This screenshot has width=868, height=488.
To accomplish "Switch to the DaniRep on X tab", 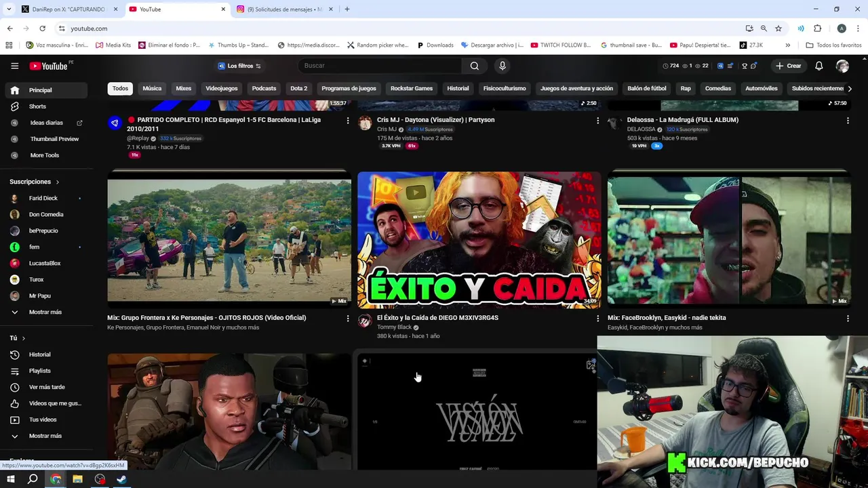I will tap(68, 9).
